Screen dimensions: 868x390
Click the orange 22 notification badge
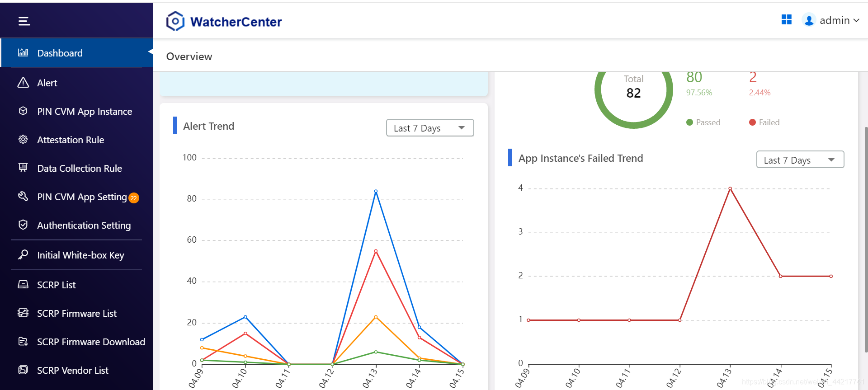[x=134, y=198]
